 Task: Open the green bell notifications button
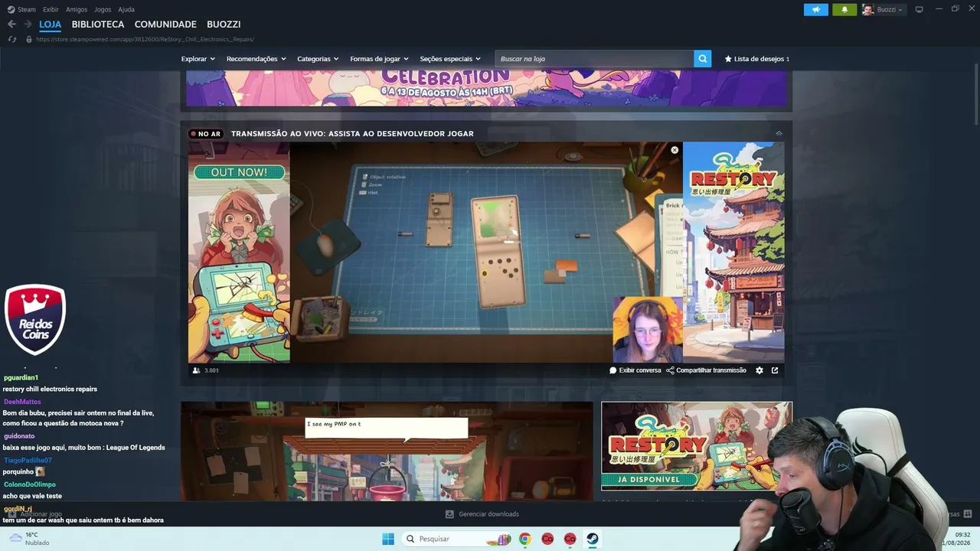[844, 9]
